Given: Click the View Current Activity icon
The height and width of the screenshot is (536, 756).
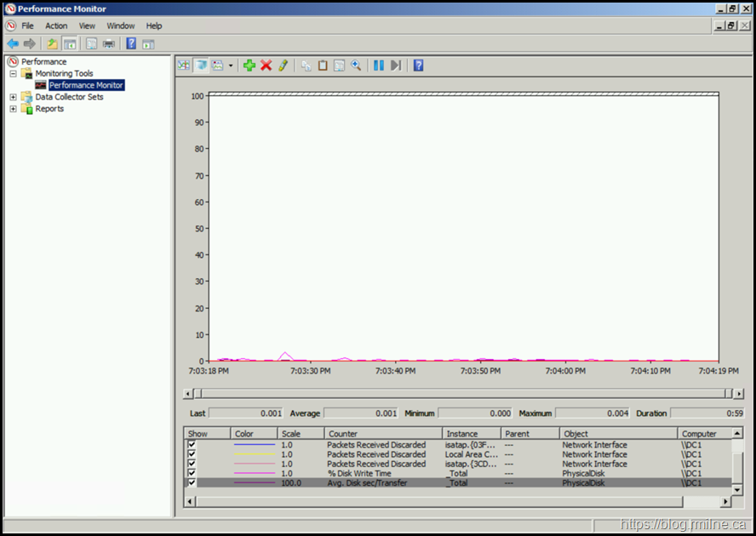Looking at the screenshot, I should point(184,66).
